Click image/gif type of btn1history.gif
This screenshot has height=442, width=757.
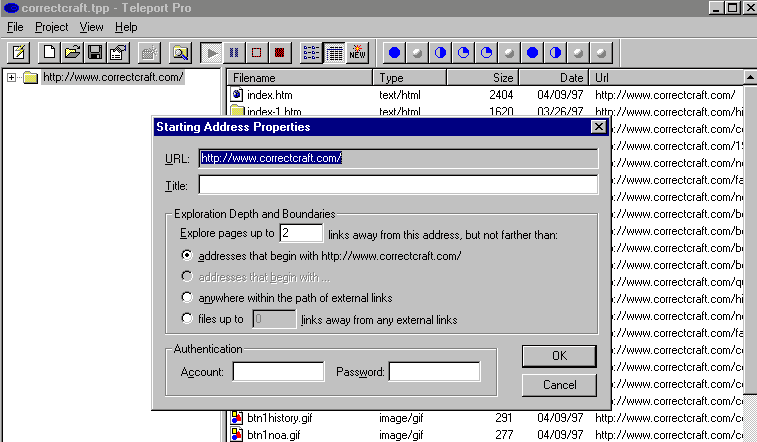pyautogui.click(x=401, y=418)
